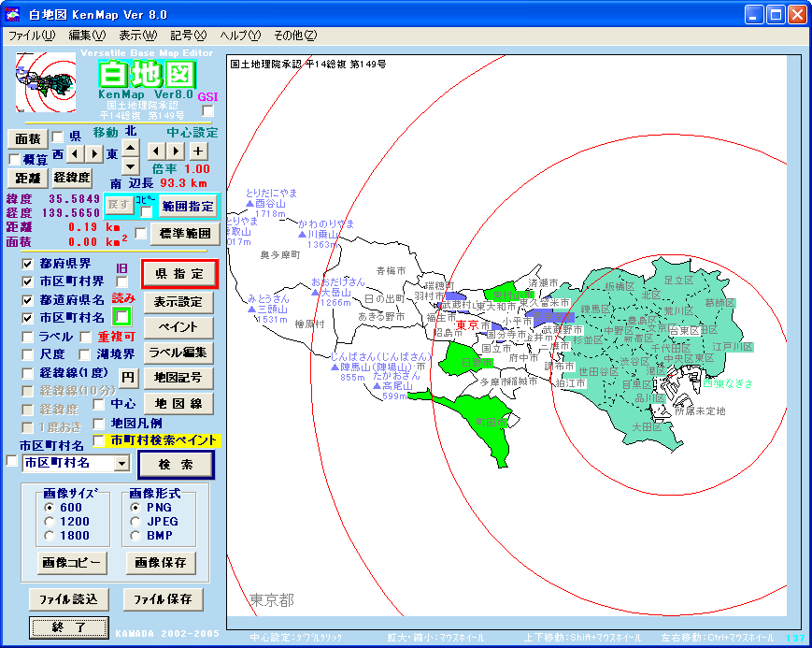Screen dimensions: 812x648
Task: Enable the 湖境界 checkbox
Action: click(84, 354)
